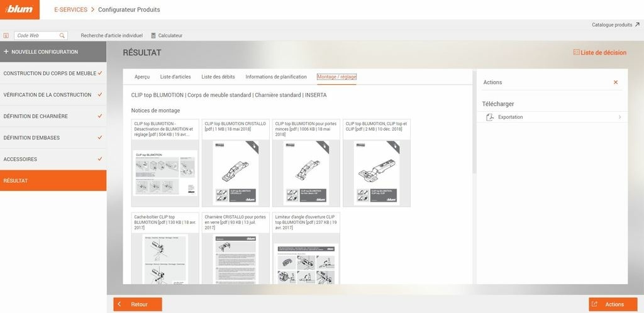The width and height of the screenshot is (644, 313).
Task: Toggle the sidebar panel icon beside Code Web
Action: 6,36
